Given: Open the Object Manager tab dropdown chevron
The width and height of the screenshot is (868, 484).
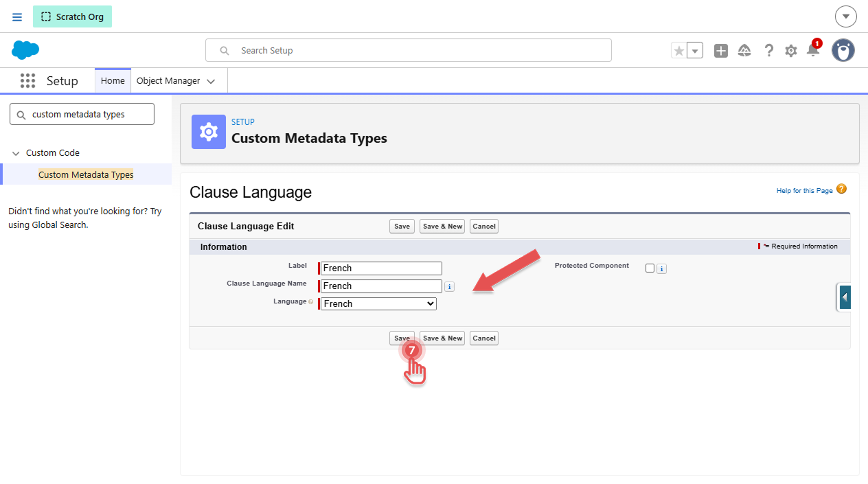Looking at the screenshot, I should [x=211, y=81].
